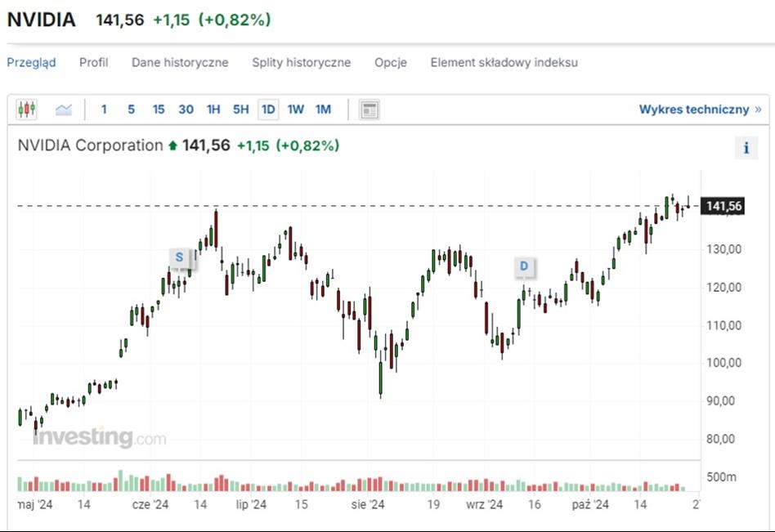Viewport: 775px width, 532px height.
Task: Click the 90,00 price axis label
Action: [720, 400]
